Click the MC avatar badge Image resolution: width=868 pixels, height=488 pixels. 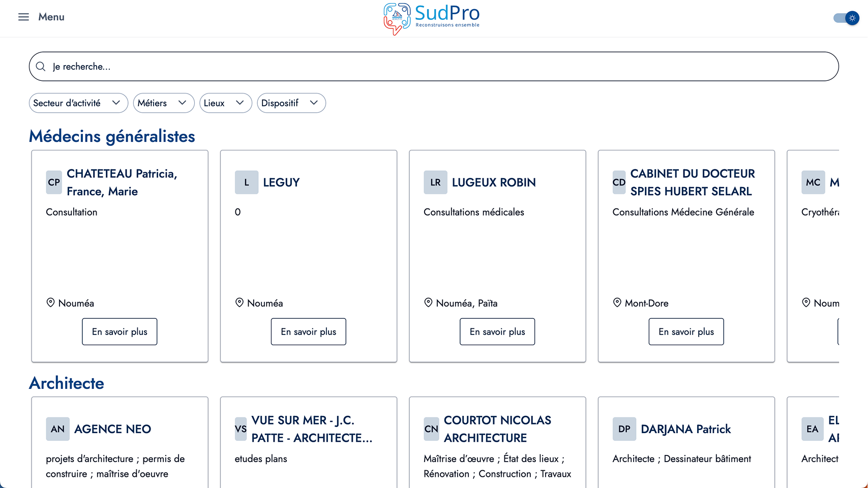coord(813,182)
